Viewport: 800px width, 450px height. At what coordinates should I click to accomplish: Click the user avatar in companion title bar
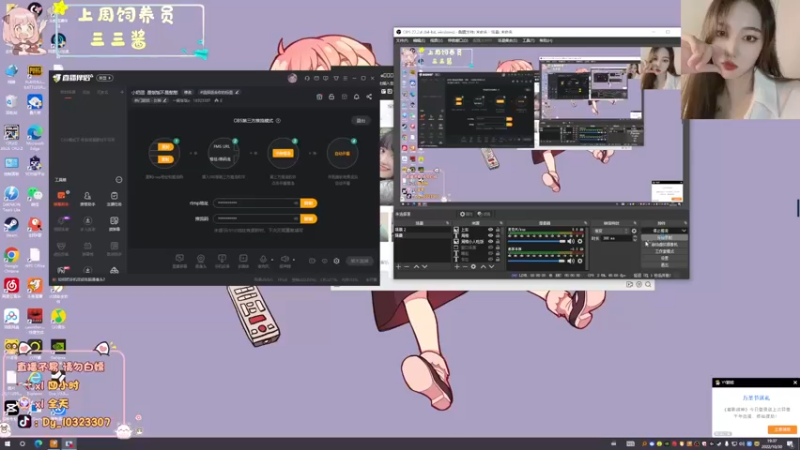[x=292, y=78]
